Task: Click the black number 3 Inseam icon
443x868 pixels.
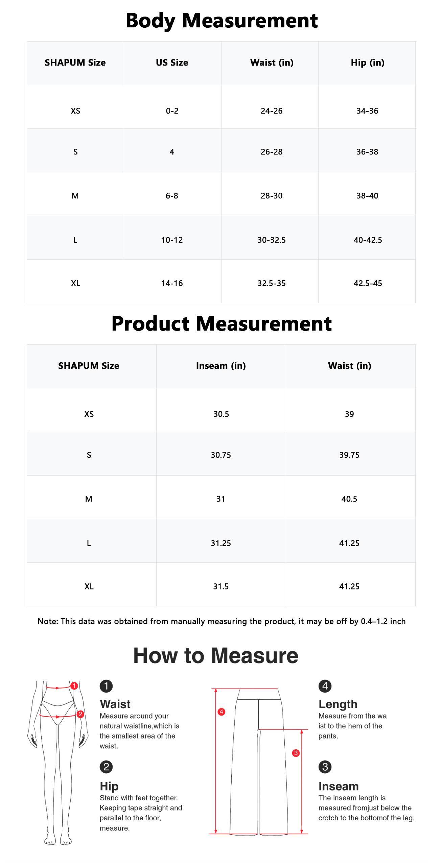Action: click(x=325, y=767)
